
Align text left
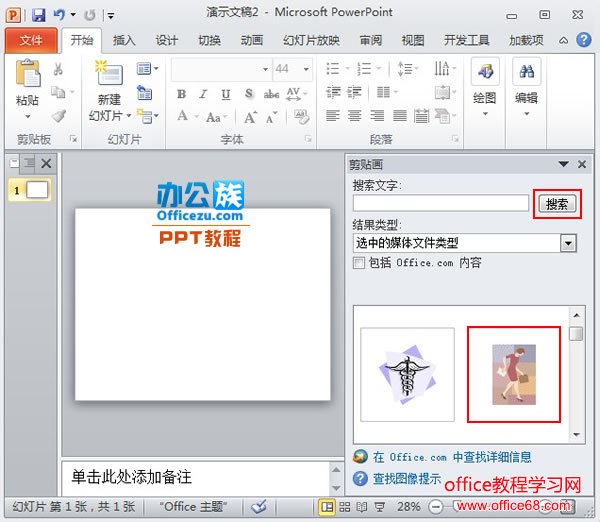click(333, 115)
